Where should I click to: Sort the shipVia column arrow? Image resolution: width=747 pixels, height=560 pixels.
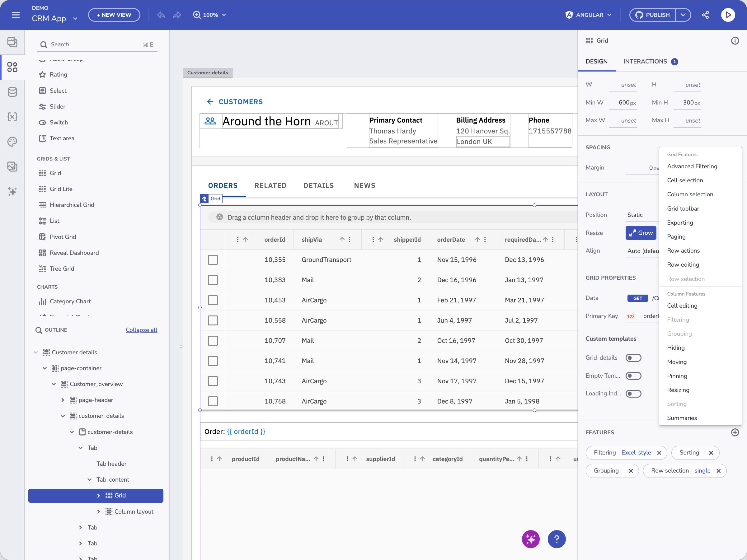[x=342, y=240]
